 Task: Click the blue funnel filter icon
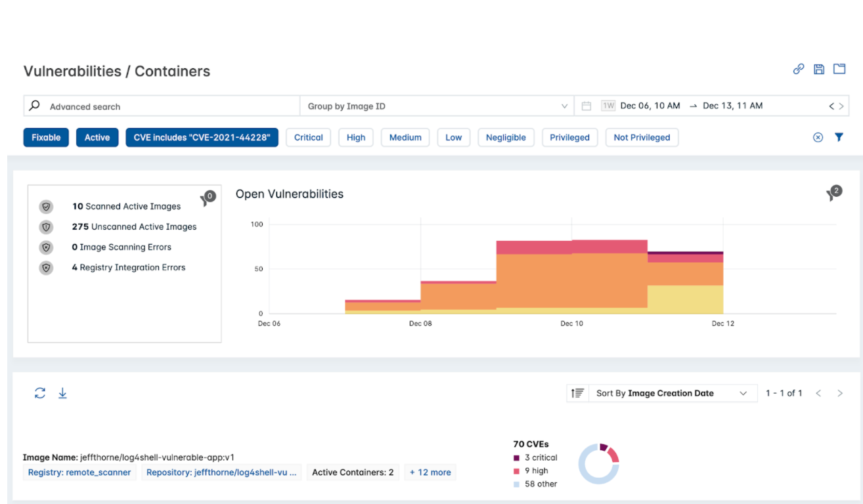(839, 137)
